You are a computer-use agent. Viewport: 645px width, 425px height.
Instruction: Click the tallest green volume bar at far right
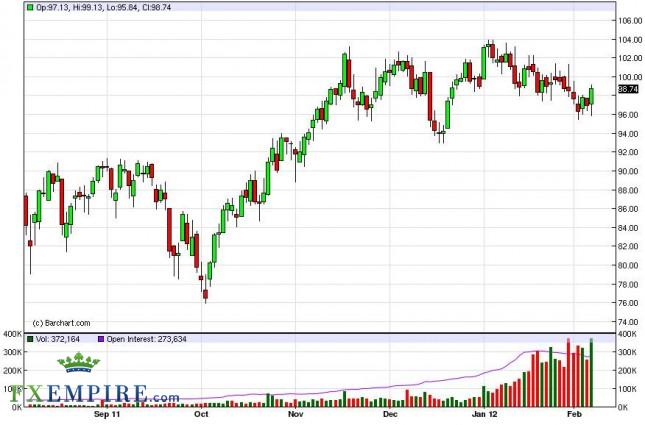[592, 373]
